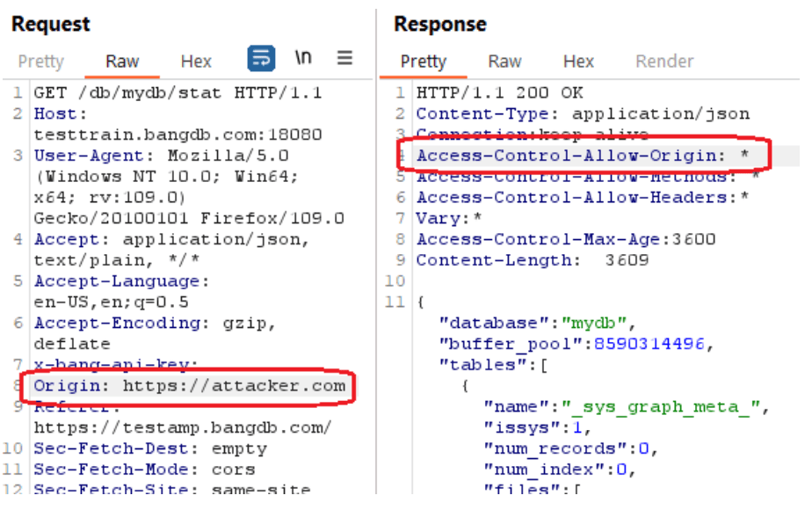This screenshot has height=510, width=812.
Task: Toggle the \n non-printable characters icon
Action: click(303, 57)
